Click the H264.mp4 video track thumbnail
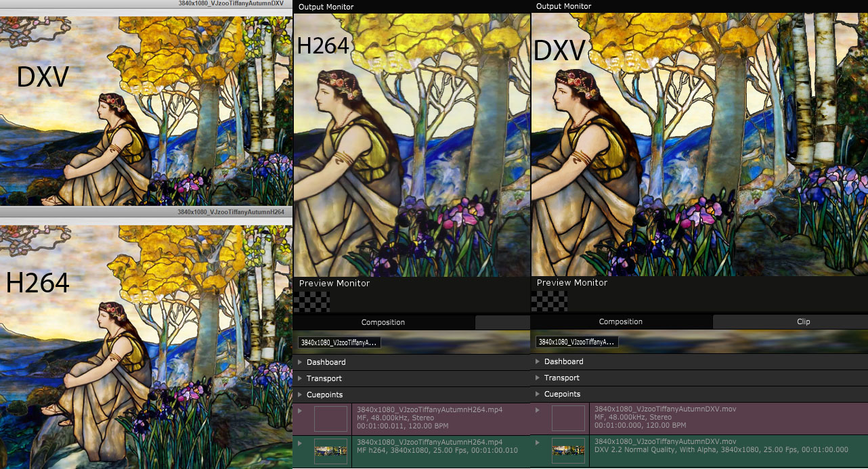 pyautogui.click(x=330, y=451)
